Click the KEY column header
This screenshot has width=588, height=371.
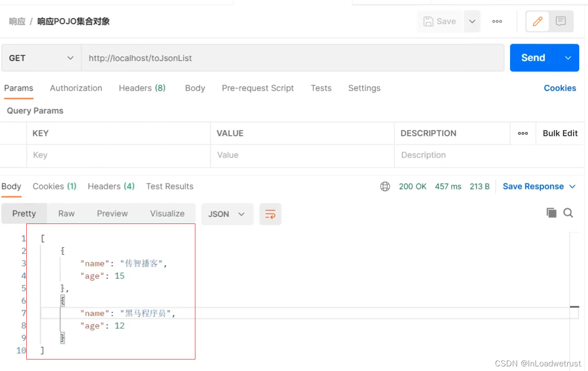41,133
